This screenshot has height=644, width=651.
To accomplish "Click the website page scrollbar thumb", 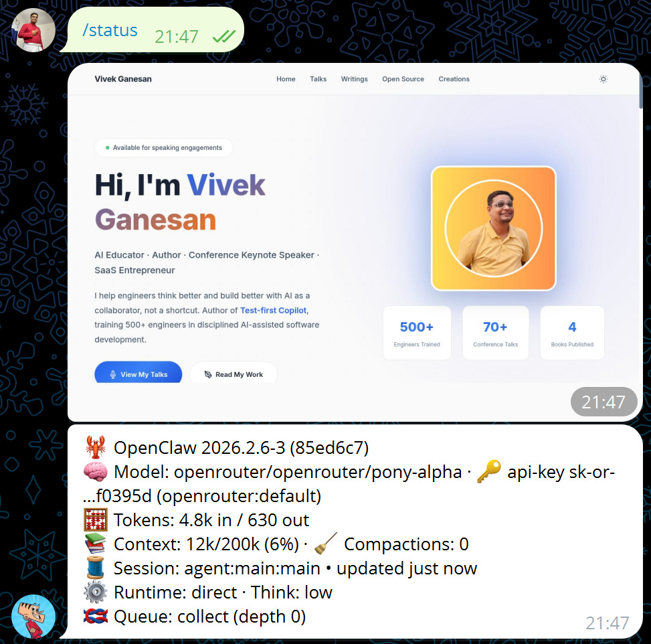I will pos(640,90).
